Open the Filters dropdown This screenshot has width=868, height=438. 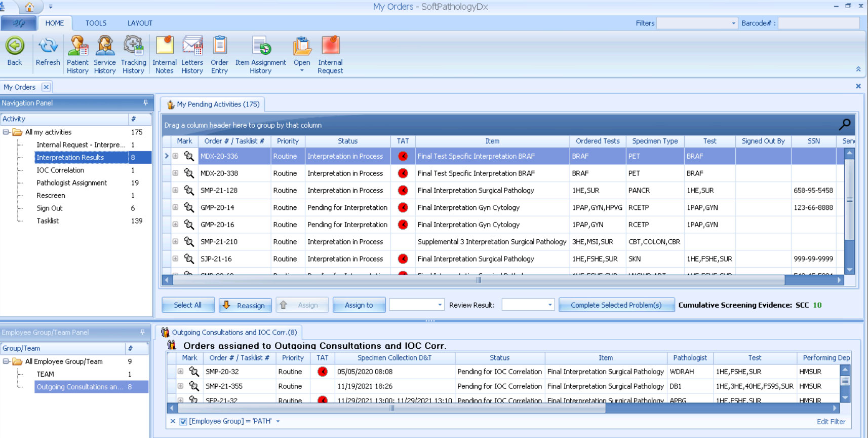point(733,23)
